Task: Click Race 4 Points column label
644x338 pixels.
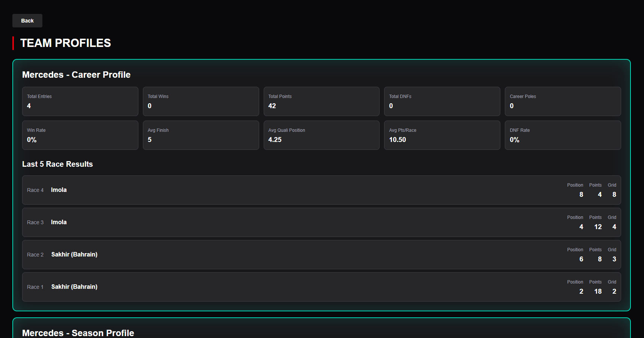Action: (595, 185)
